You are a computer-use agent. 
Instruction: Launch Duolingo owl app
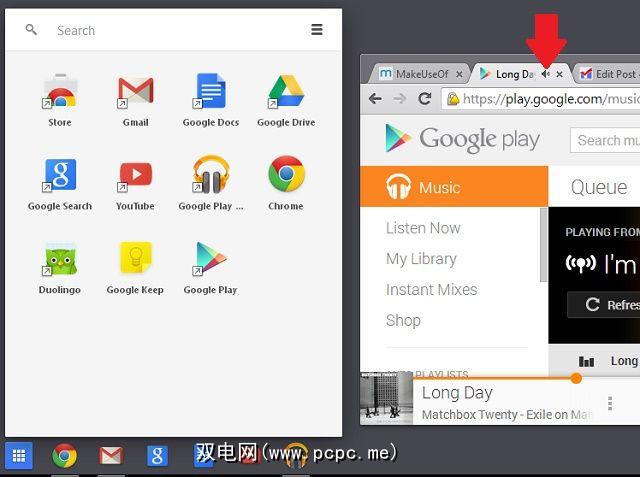60,260
